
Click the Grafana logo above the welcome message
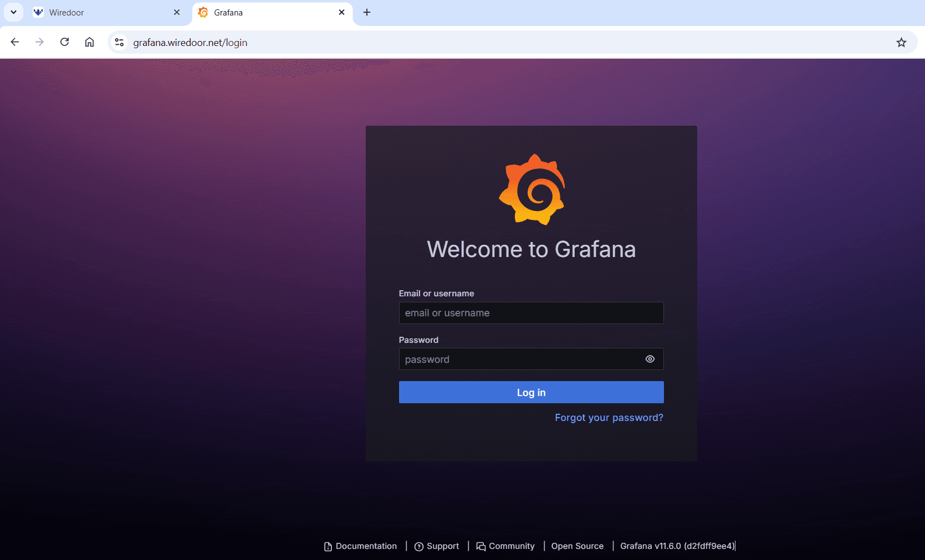[532, 189]
